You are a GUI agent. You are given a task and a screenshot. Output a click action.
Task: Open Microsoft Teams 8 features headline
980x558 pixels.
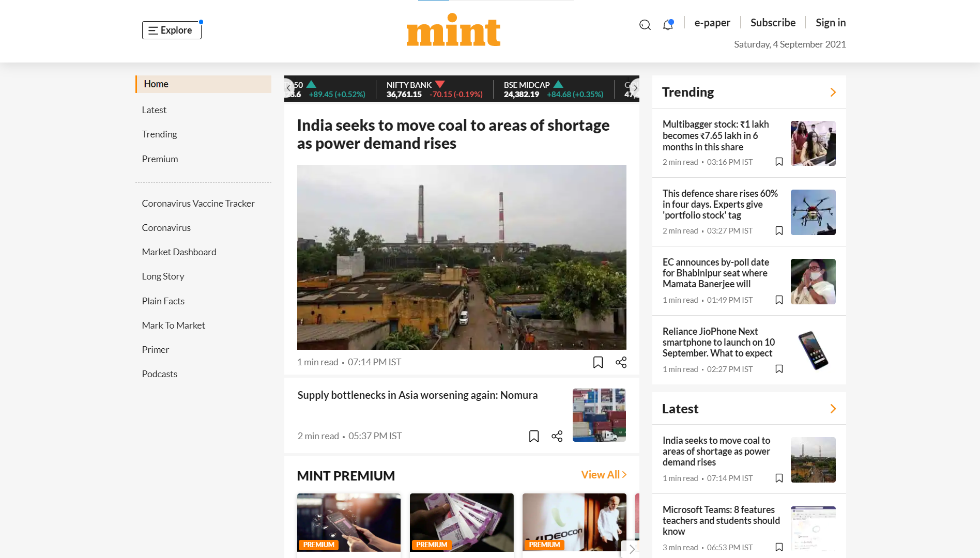click(721, 520)
